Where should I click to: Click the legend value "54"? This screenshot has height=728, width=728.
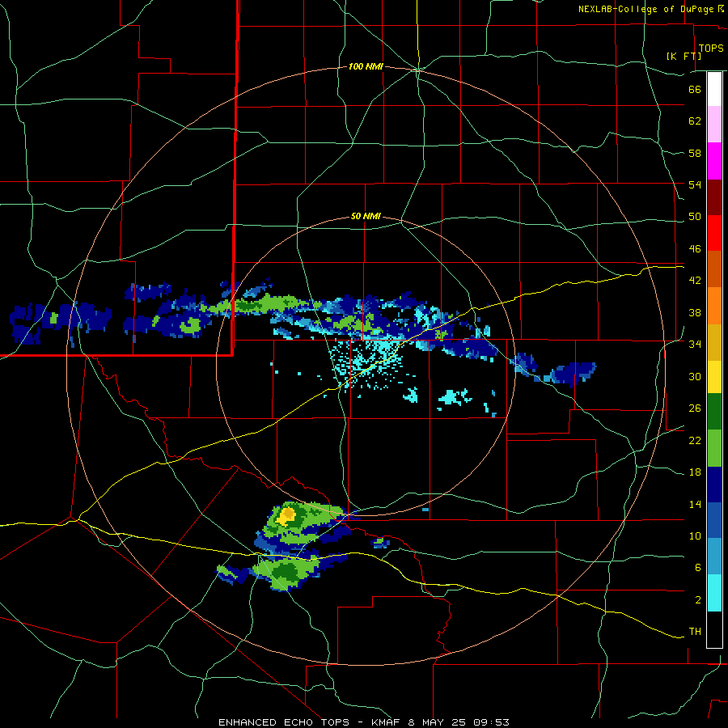tap(695, 184)
